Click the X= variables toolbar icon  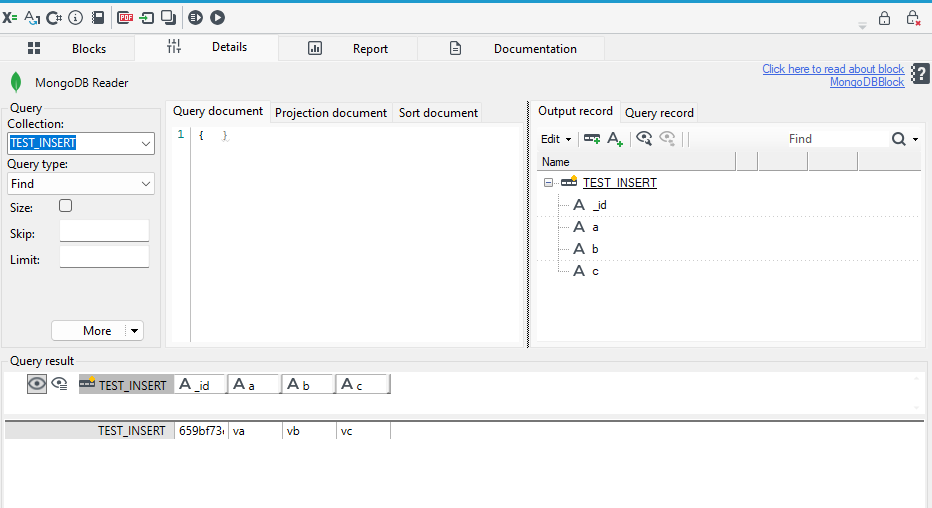[10, 18]
